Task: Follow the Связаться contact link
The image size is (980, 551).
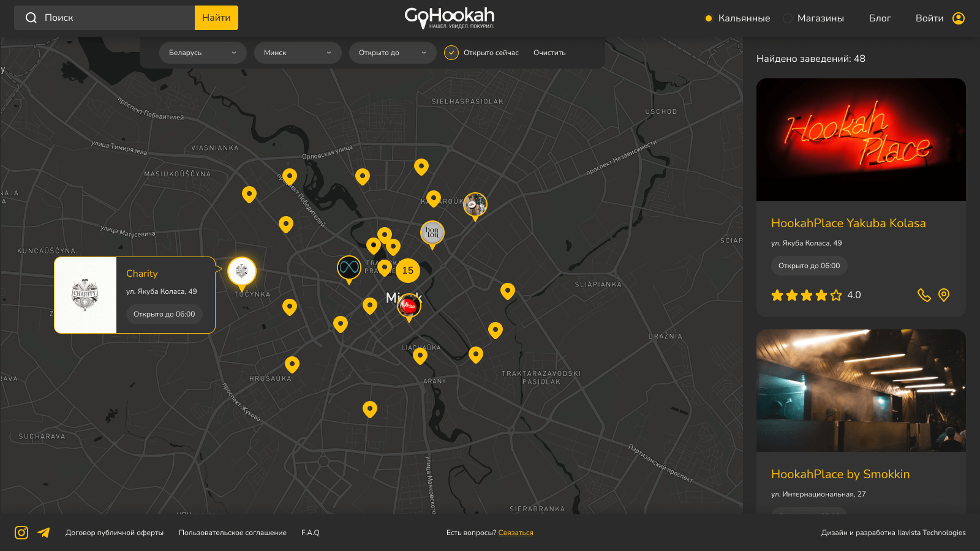Action: pyautogui.click(x=516, y=533)
